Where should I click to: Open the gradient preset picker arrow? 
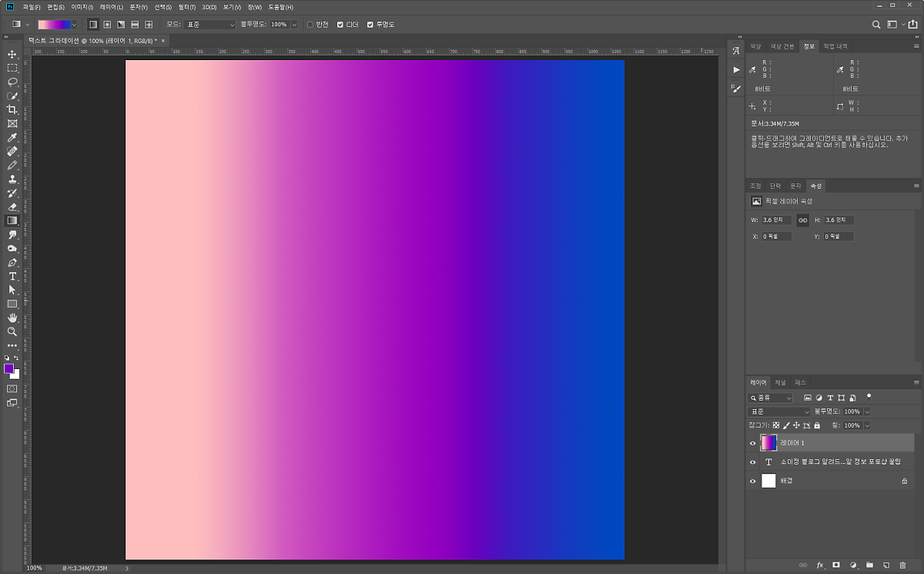coord(75,25)
